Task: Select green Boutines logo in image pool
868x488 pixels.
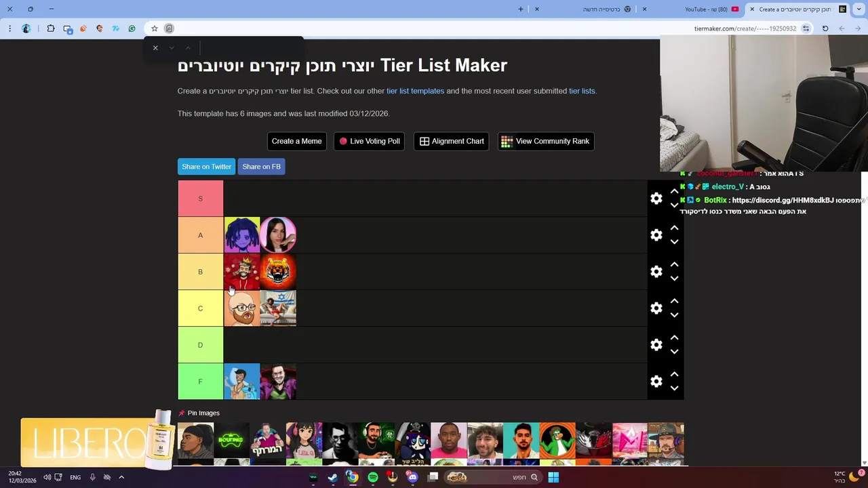Action: click(x=232, y=441)
